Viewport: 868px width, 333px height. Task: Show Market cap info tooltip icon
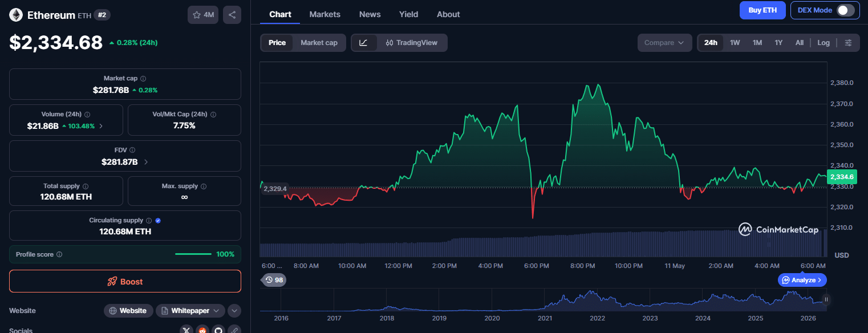tap(143, 79)
